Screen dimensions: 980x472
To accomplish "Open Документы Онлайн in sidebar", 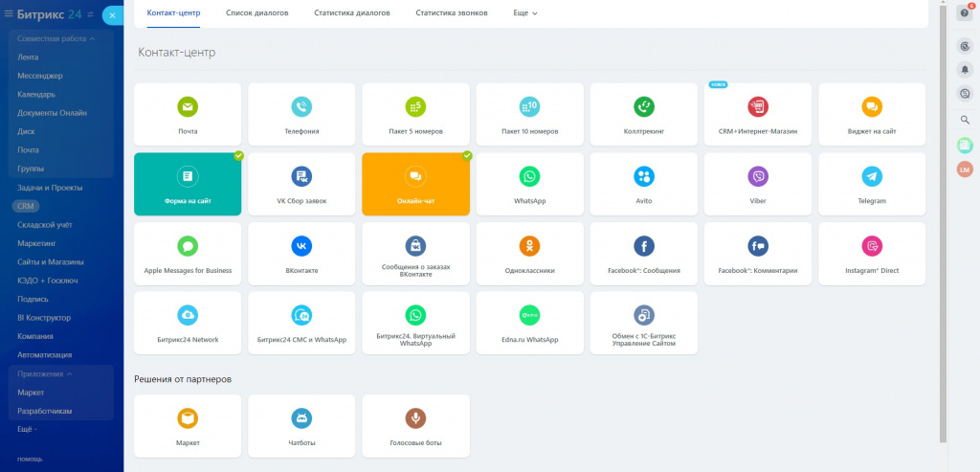I will (52, 113).
